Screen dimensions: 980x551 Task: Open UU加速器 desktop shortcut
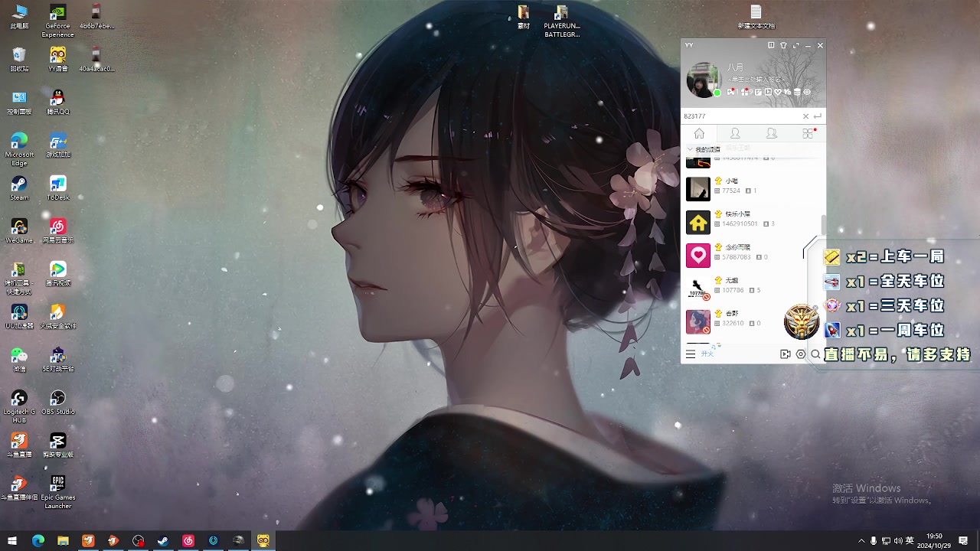[19, 316]
